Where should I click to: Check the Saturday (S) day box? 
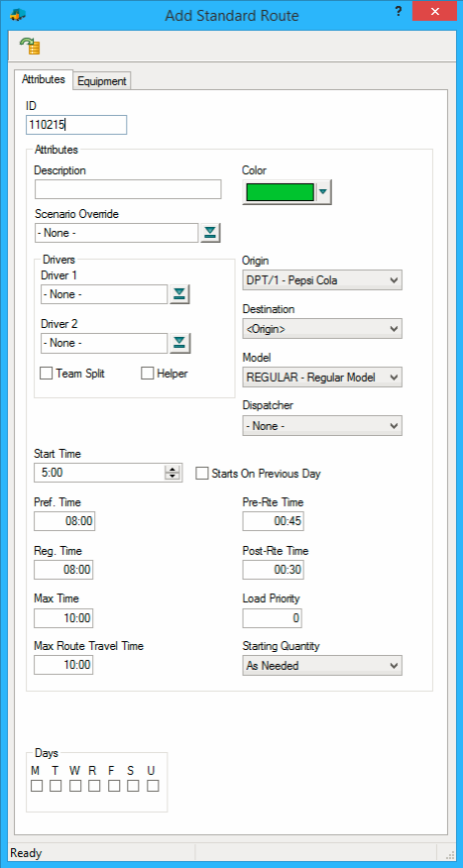(x=133, y=786)
